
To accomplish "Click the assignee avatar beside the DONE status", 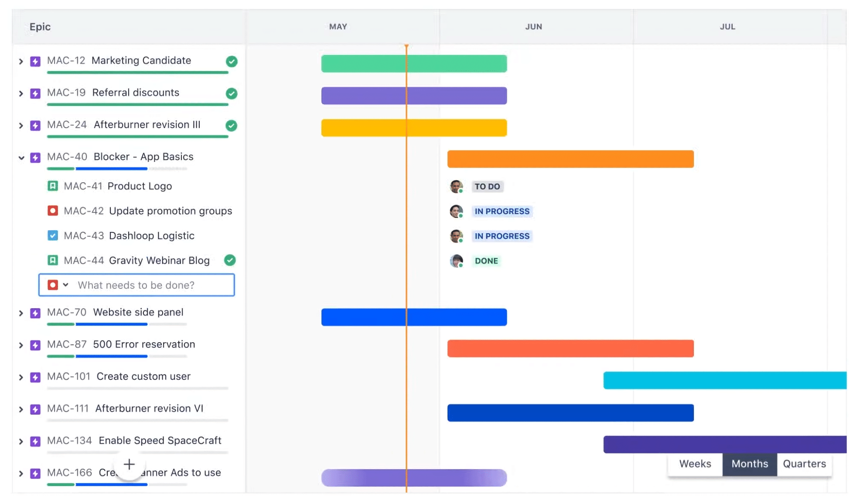I will point(456,261).
